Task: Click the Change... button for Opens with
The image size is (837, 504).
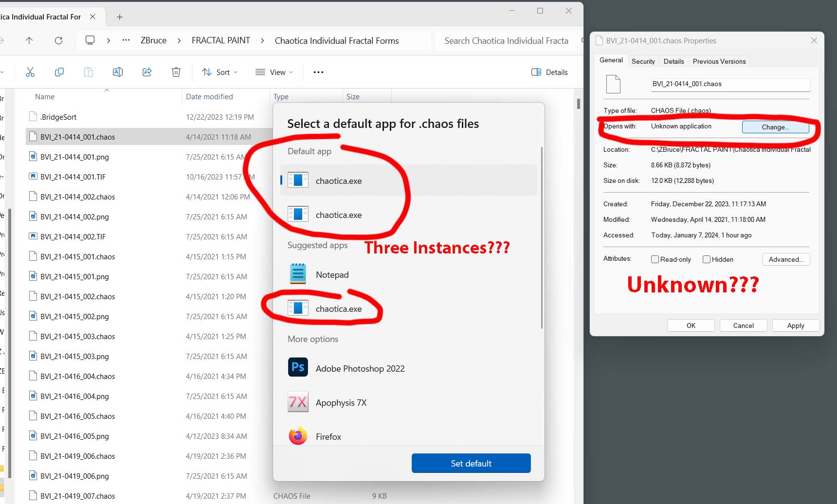Action: [776, 127]
